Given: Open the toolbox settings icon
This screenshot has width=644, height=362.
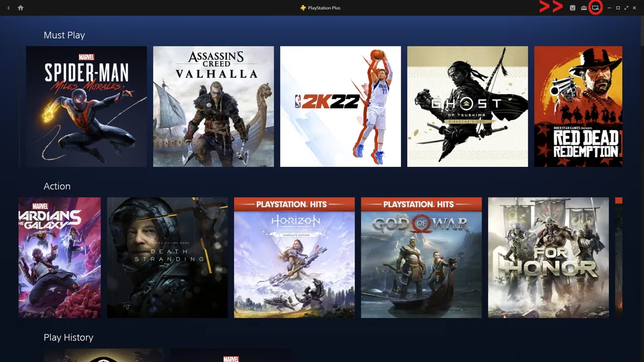Looking at the screenshot, I should tap(584, 8).
